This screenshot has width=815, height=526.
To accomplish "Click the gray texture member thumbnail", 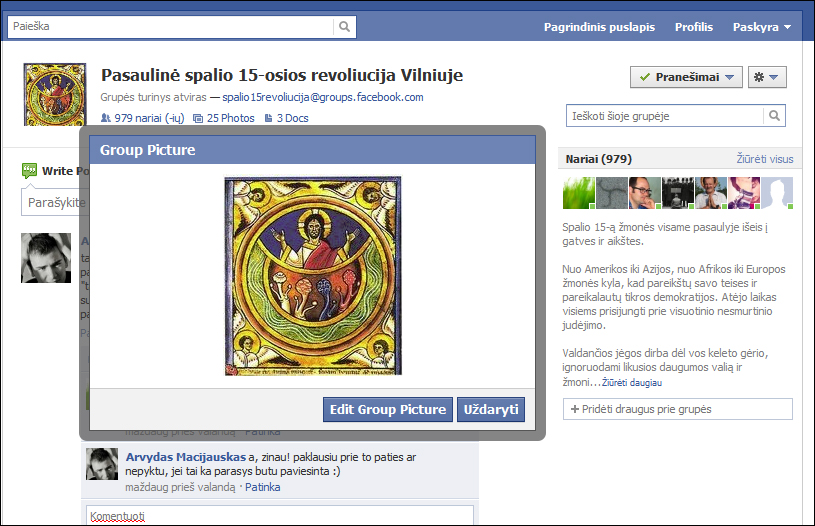I will (612, 193).
